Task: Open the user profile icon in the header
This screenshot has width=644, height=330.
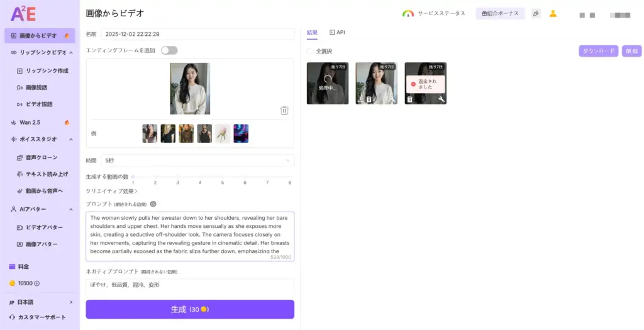Action: point(553,13)
